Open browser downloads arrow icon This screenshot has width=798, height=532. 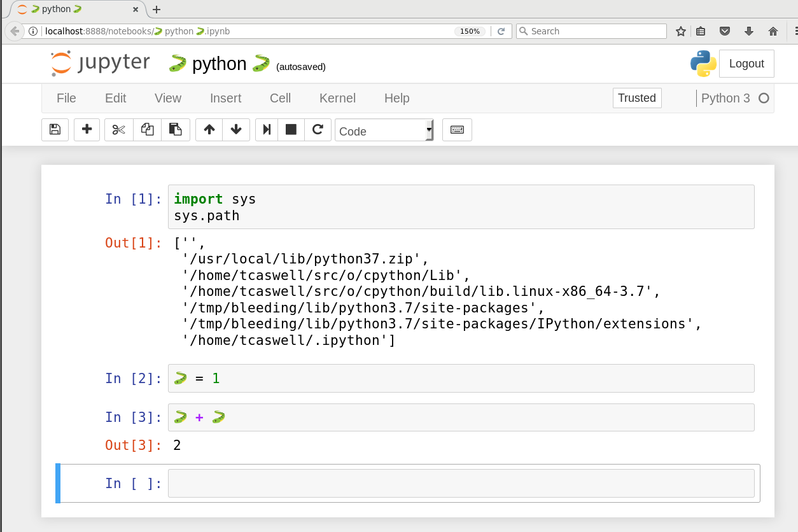(749, 31)
